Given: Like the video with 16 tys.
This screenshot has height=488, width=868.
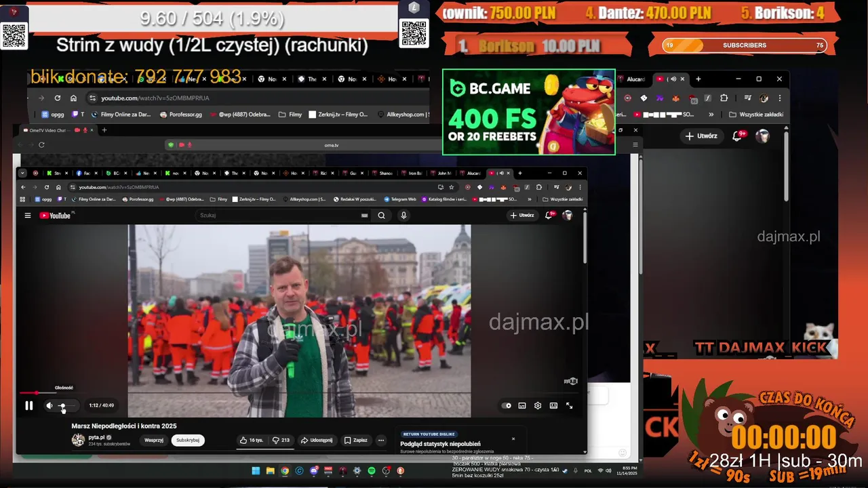Looking at the screenshot, I should [x=252, y=440].
